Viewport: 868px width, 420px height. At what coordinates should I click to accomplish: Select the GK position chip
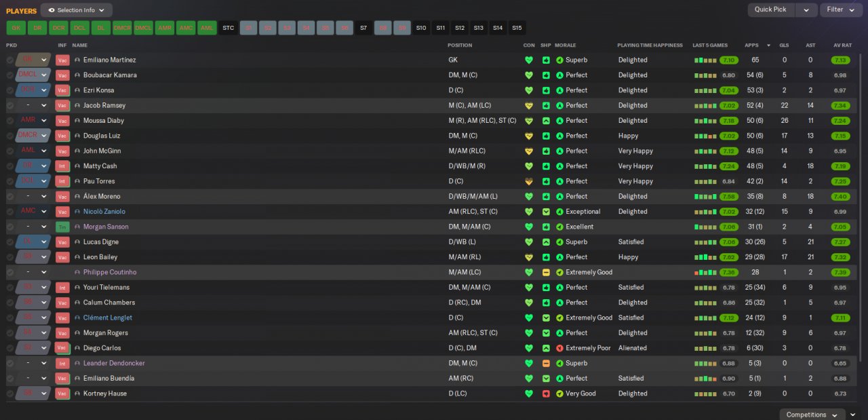tap(16, 28)
